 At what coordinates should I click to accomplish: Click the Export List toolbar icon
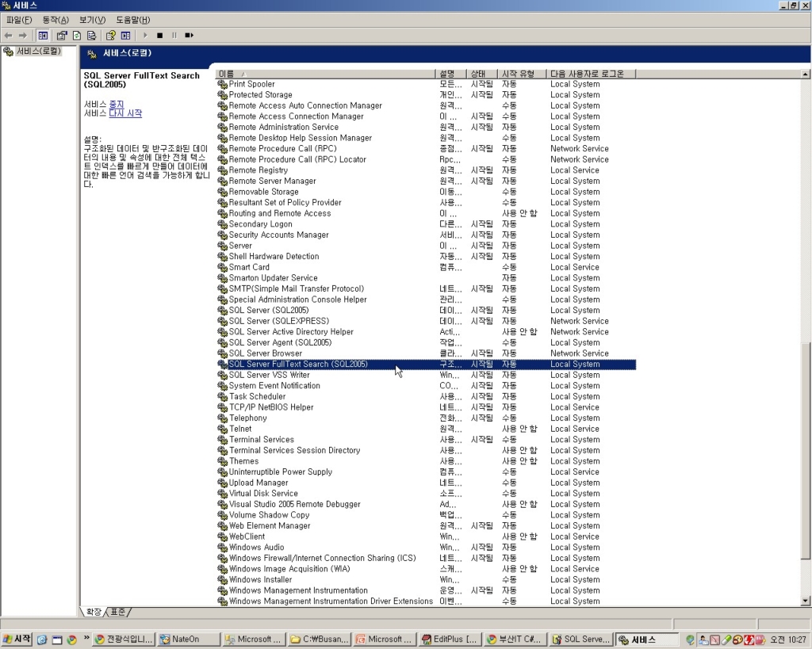(92, 35)
